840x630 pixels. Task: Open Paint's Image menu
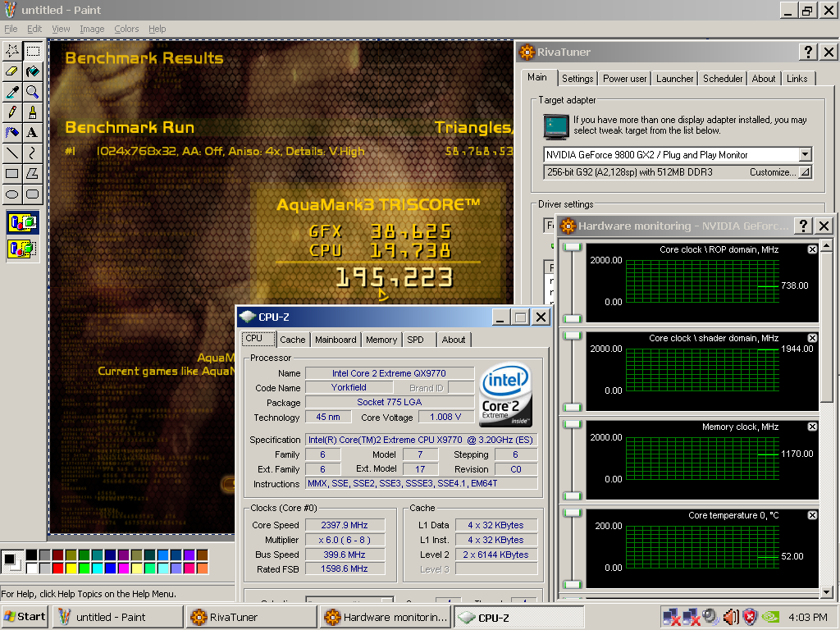pos(92,29)
